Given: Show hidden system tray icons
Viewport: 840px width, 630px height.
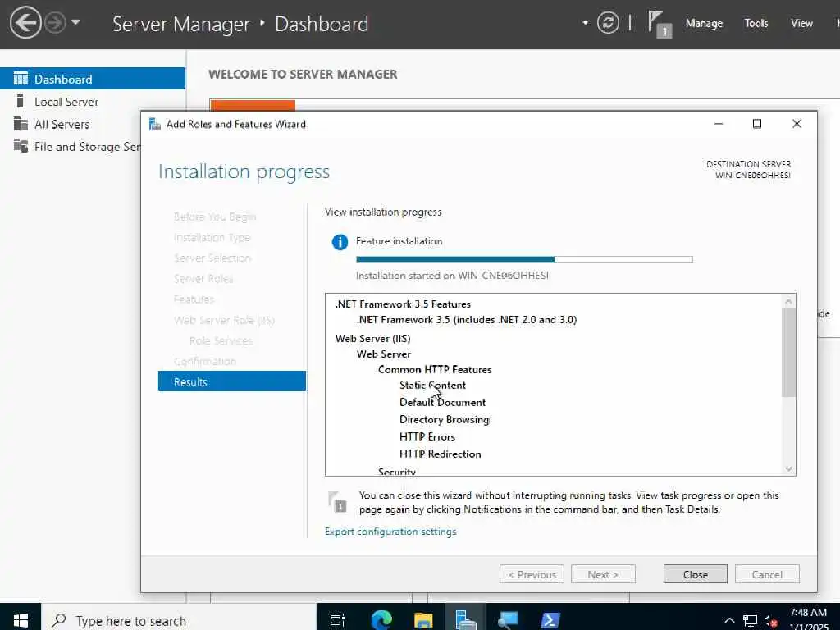Looking at the screenshot, I should point(729,620).
